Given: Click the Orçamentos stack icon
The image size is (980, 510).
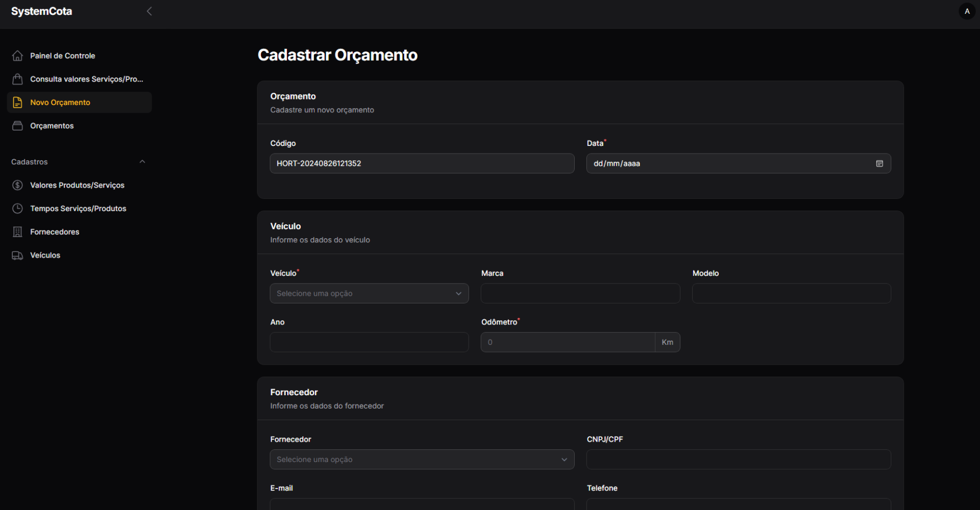Looking at the screenshot, I should (x=17, y=126).
